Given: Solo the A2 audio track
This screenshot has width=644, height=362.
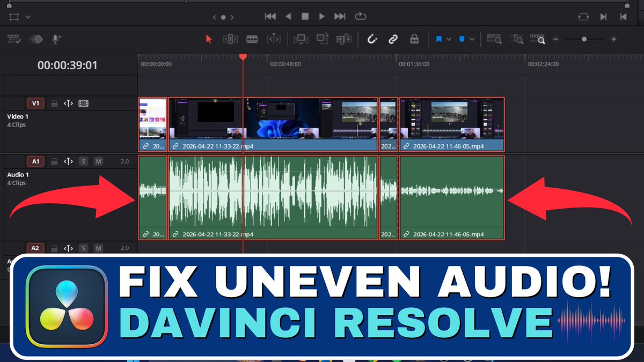Looking at the screenshot, I should tap(83, 248).
